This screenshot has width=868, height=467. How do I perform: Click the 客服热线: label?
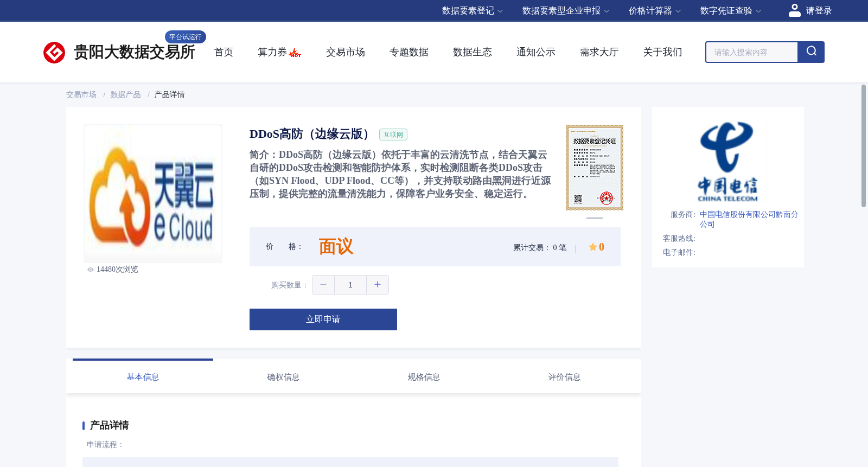679,239
